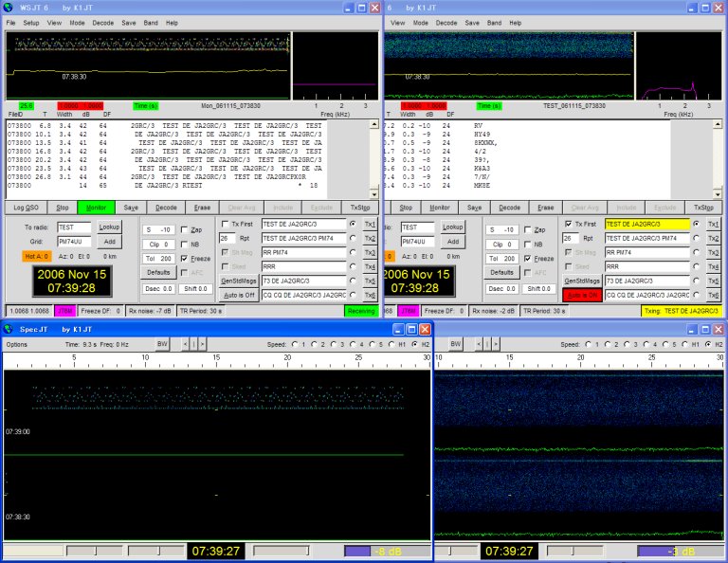This screenshot has height=563, width=728.
Task: Click Rpt value field in left window
Action: [227, 238]
